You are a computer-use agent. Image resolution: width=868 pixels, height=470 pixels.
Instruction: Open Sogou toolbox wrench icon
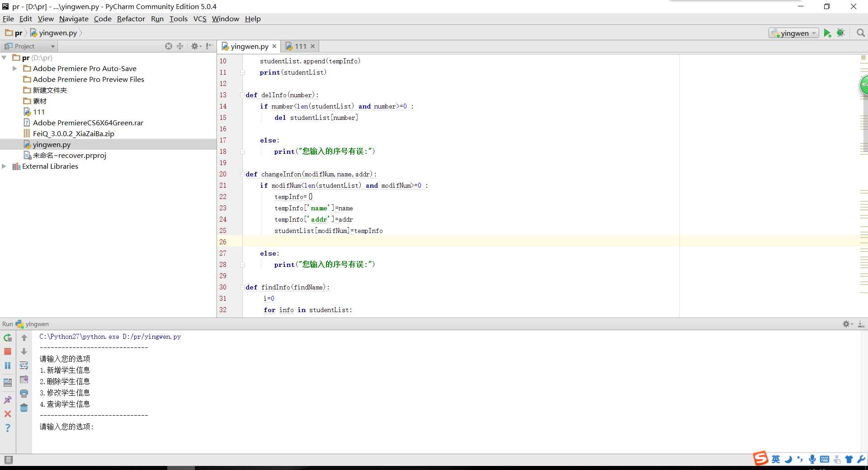point(861,459)
